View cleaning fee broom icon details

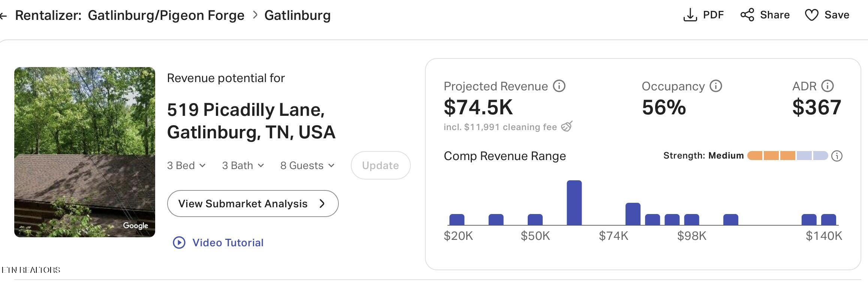pos(567,126)
